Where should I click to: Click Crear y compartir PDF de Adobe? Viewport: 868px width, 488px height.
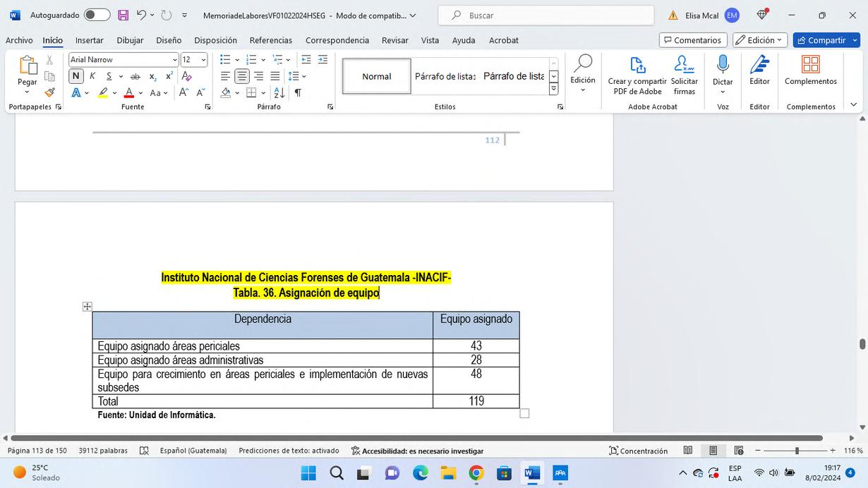coord(637,76)
